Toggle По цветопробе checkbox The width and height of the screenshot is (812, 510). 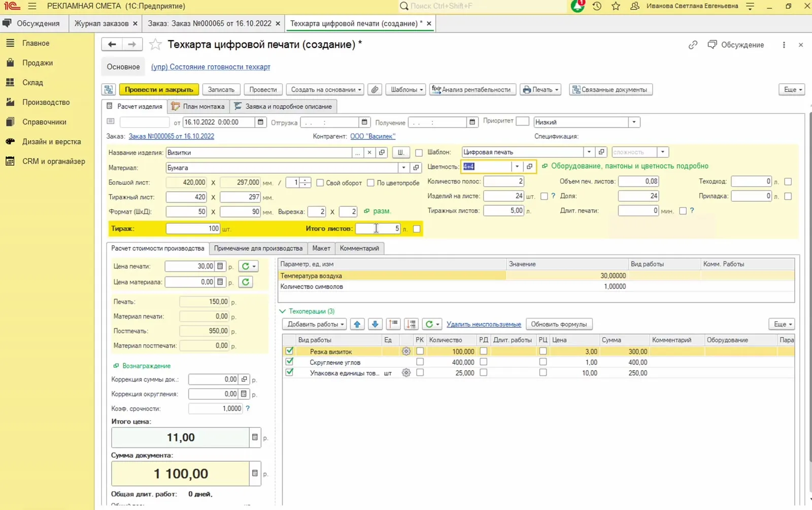pyautogui.click(x=370, y=182)
